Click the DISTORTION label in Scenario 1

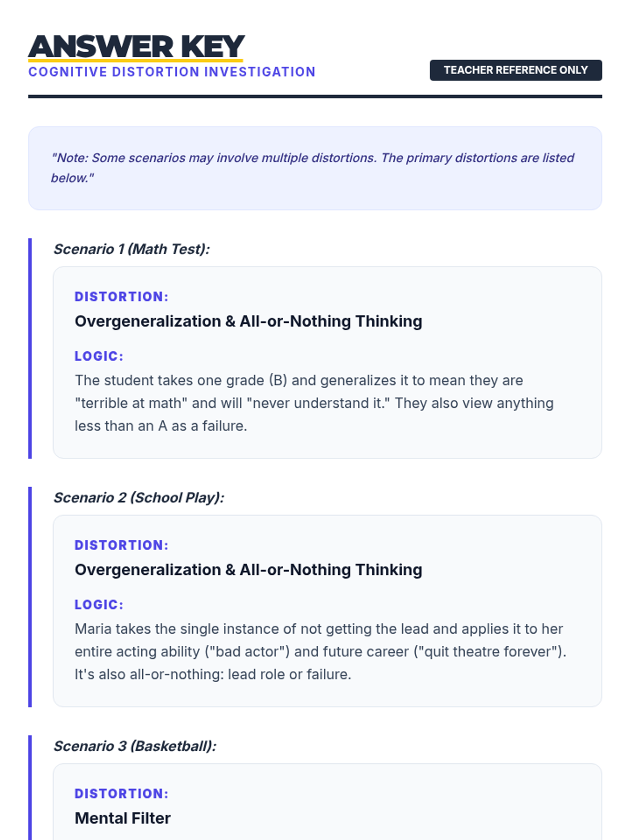coord(121,297)
